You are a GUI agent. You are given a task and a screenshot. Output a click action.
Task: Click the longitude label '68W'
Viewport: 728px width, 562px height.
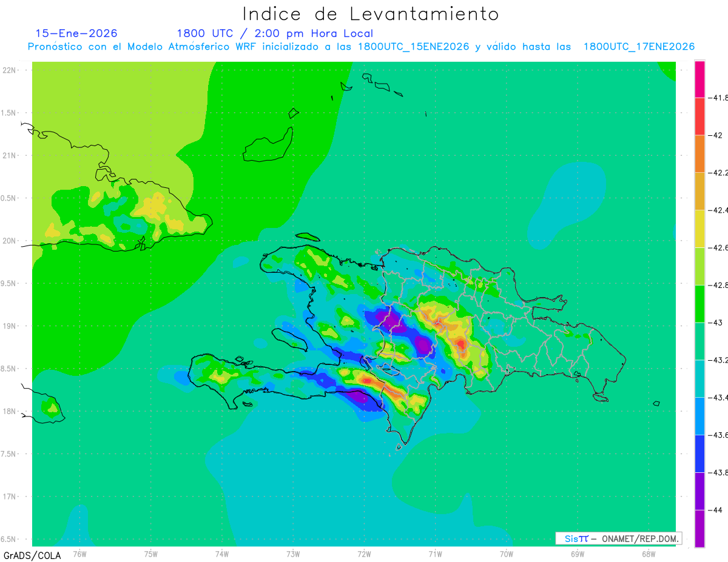click(x=649, y=554)
